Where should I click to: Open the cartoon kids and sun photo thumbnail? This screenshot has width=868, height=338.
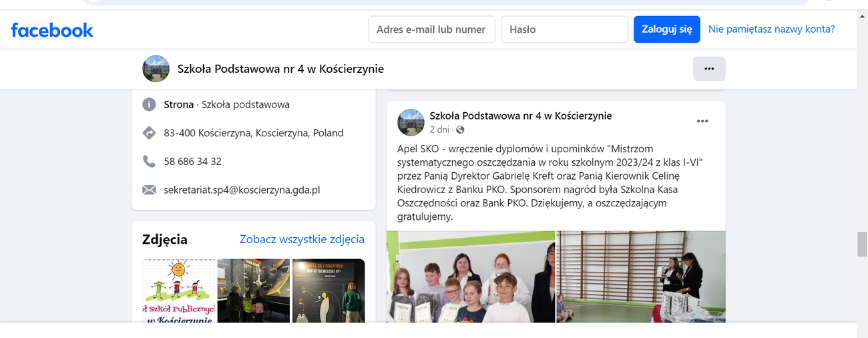(179, 291)
